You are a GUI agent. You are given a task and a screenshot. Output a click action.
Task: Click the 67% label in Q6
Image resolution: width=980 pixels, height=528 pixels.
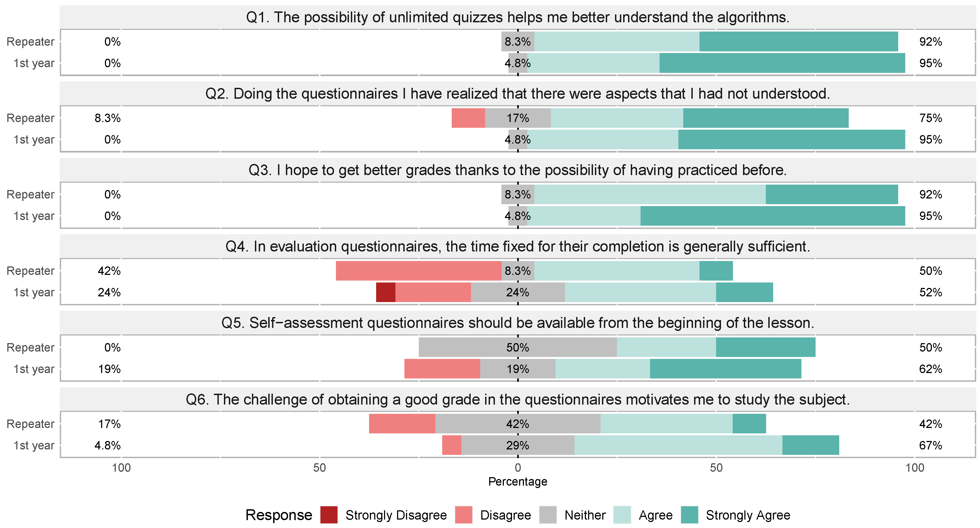click(x=931, y=445)
